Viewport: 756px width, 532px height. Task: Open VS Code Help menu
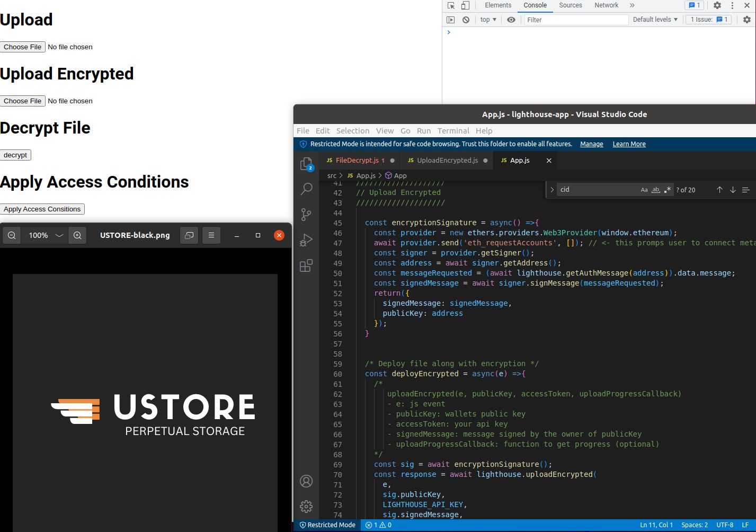point(484,131)
